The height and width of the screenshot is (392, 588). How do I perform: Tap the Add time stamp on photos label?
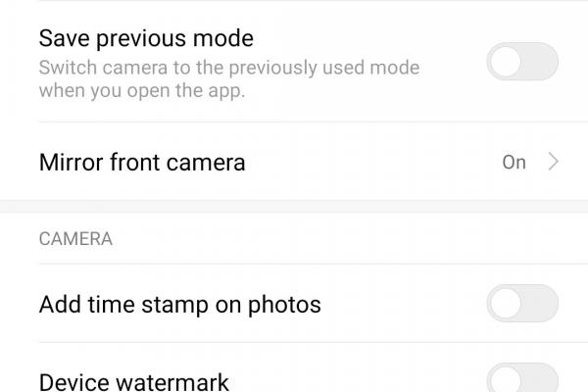pos(179,305)
